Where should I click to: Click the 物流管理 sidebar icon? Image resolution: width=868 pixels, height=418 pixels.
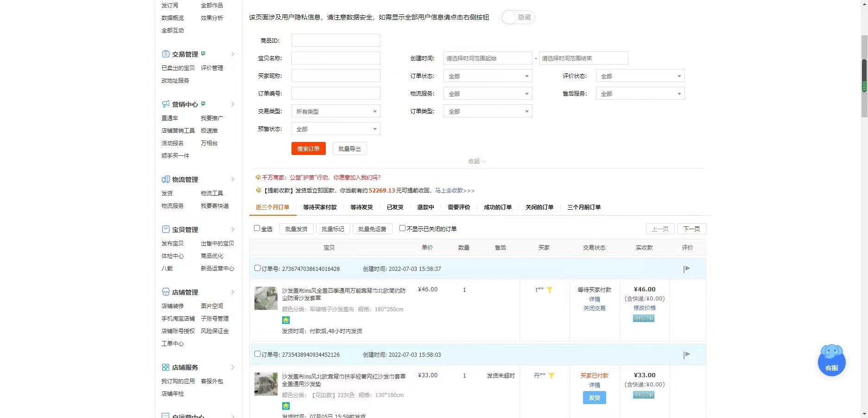click(165, 180)
